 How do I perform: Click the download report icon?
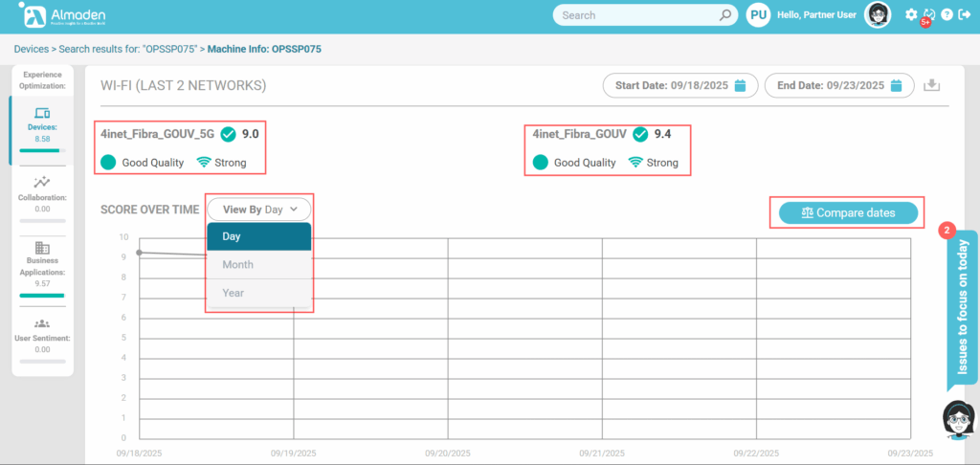[x=931, y=86]
